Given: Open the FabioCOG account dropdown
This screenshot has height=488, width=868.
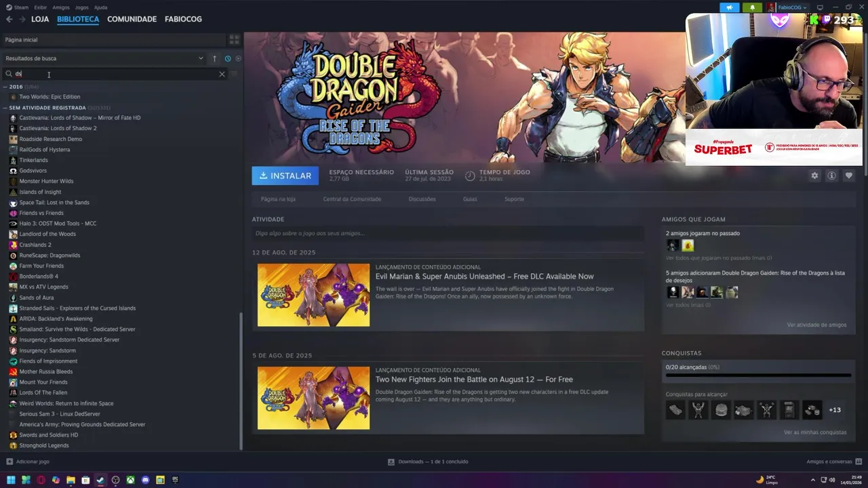Looking at the screenshot, I should pos(791,7).
